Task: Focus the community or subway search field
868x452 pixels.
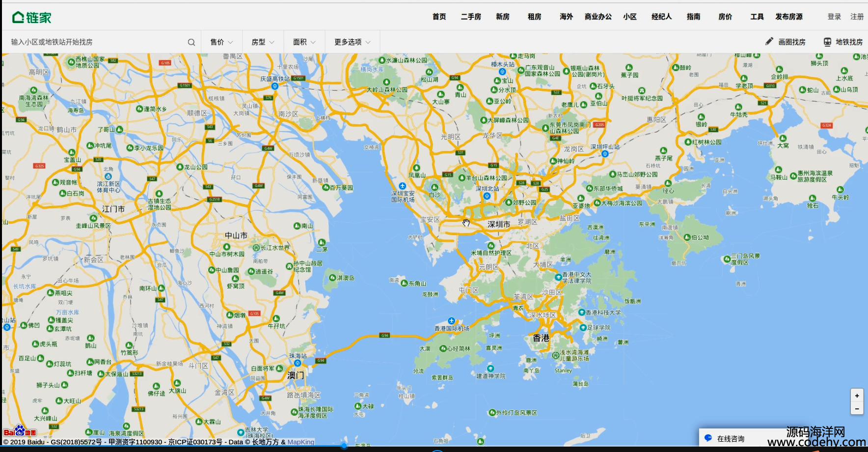Action: (x=96, y=42)
